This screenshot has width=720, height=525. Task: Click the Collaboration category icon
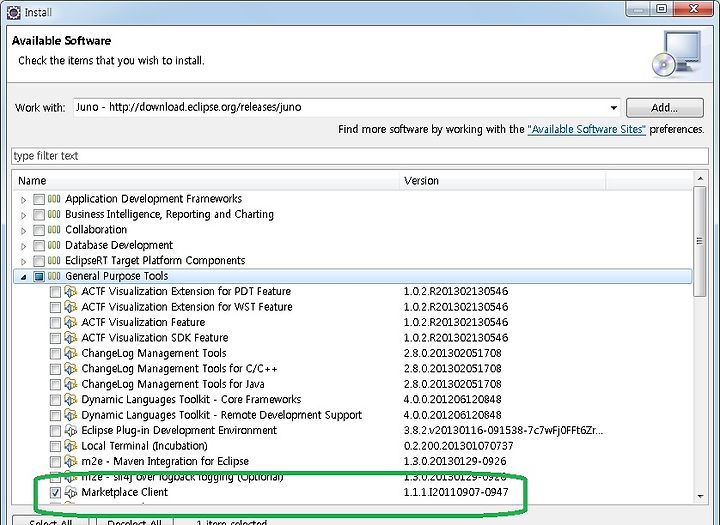(x=54, y=230)
